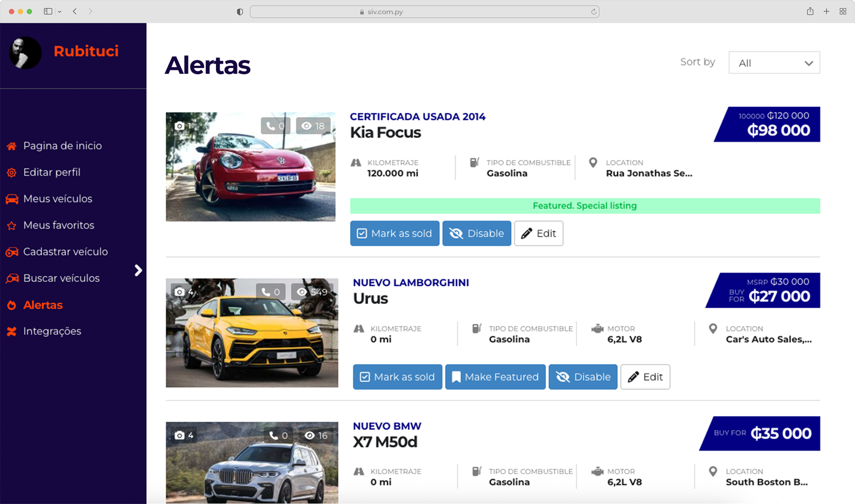The height and width of the screenshot is (504, 855).
Task: Click the 120.000 mi mileage value
Action: click(x=393, y=173)
